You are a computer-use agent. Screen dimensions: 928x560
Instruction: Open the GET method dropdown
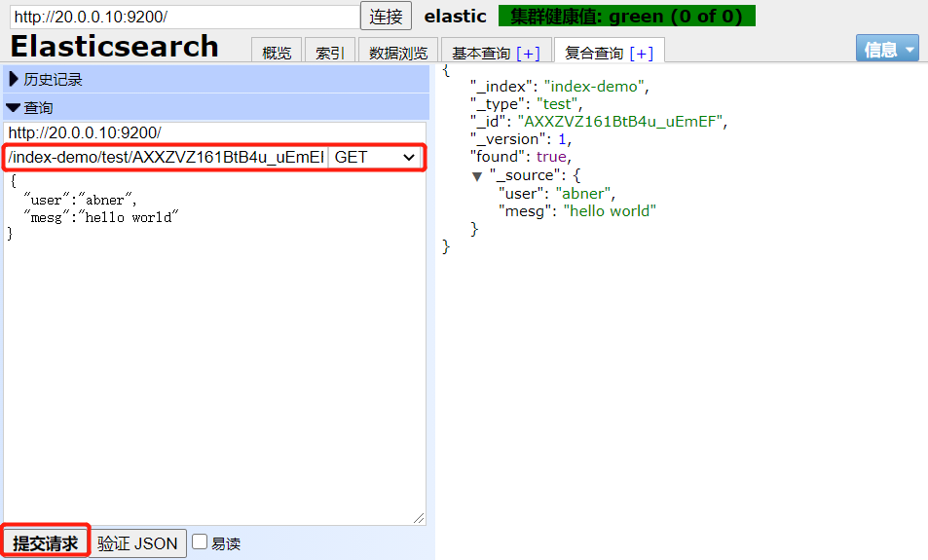375,158
